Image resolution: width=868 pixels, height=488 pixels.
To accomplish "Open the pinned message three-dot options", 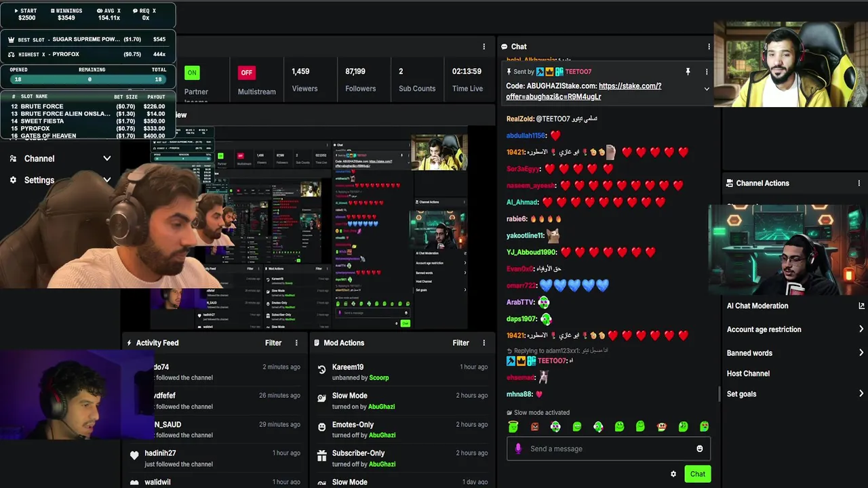I will click(707, 71).
